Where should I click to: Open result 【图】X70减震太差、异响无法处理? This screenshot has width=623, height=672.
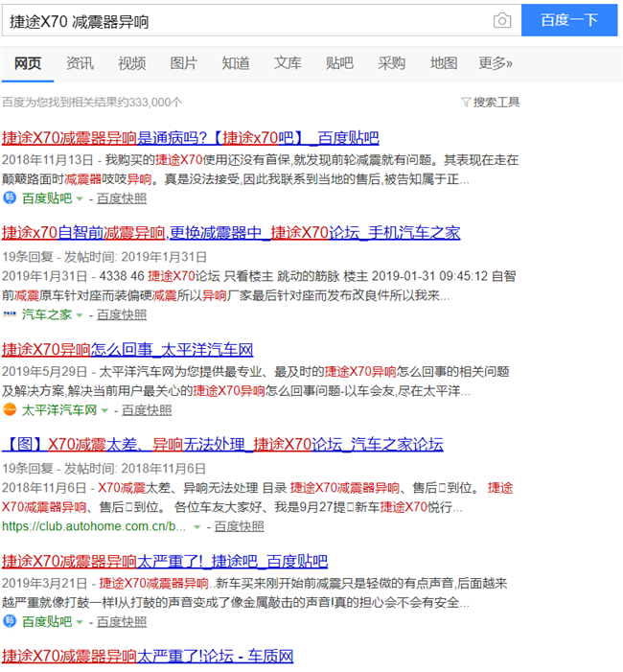[x=222, y=445]
